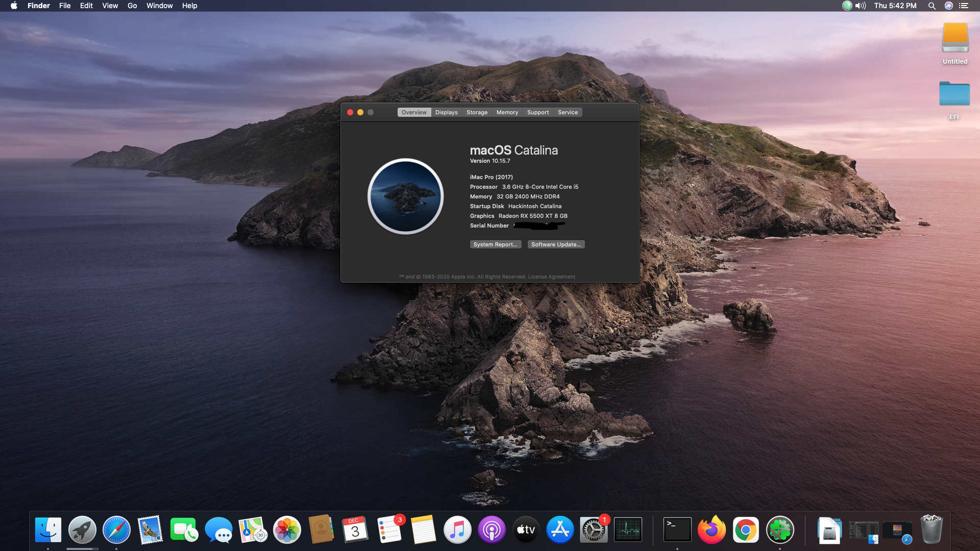The width and height of the screenshot is (980, 551).
Task: Open Activity Monitor dock icon
Action: point(628,530)
